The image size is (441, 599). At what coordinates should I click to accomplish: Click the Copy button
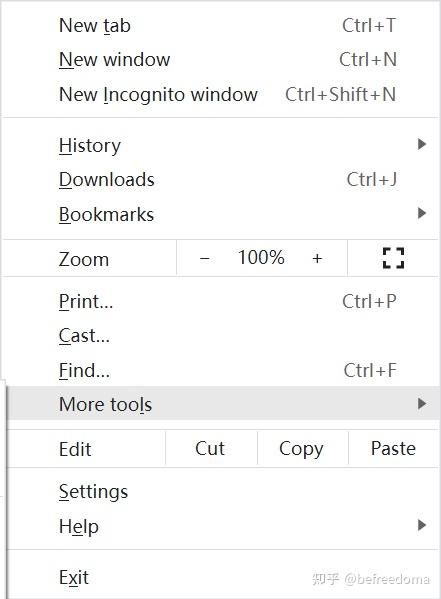point(303,448)
